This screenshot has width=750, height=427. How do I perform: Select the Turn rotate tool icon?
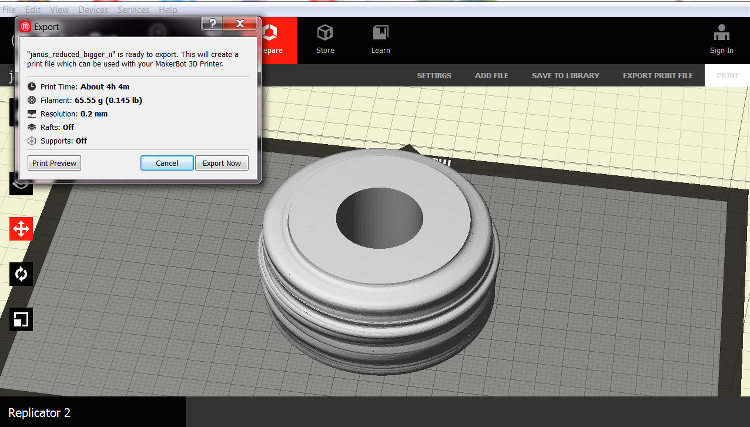pyautogui.click(x=21, y=274)
